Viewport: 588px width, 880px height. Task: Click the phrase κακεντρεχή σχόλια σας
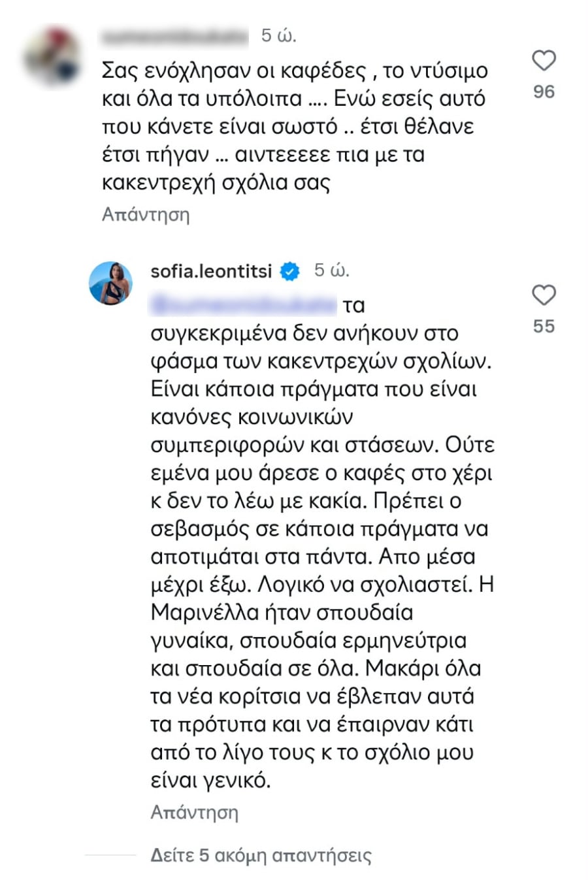pos(216,182)
